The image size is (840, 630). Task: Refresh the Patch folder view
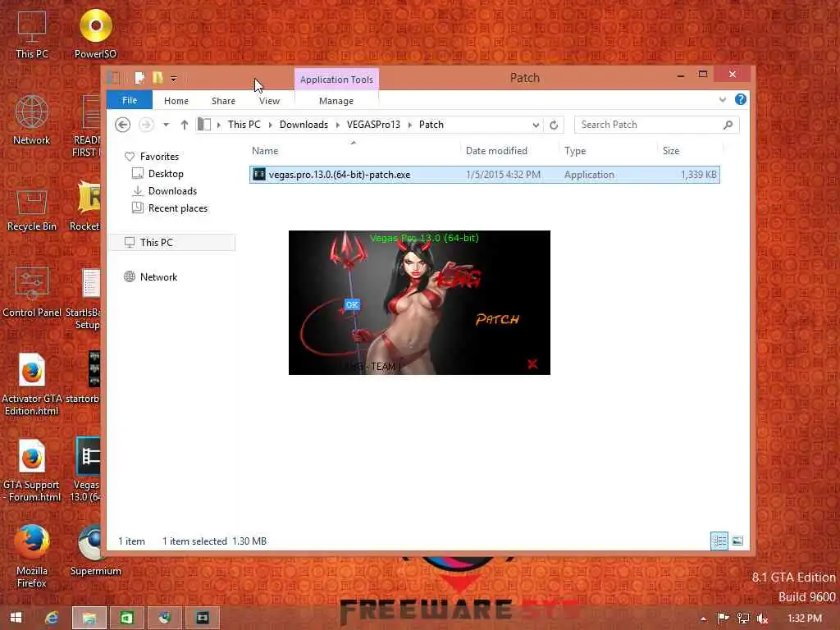point(554,125)
